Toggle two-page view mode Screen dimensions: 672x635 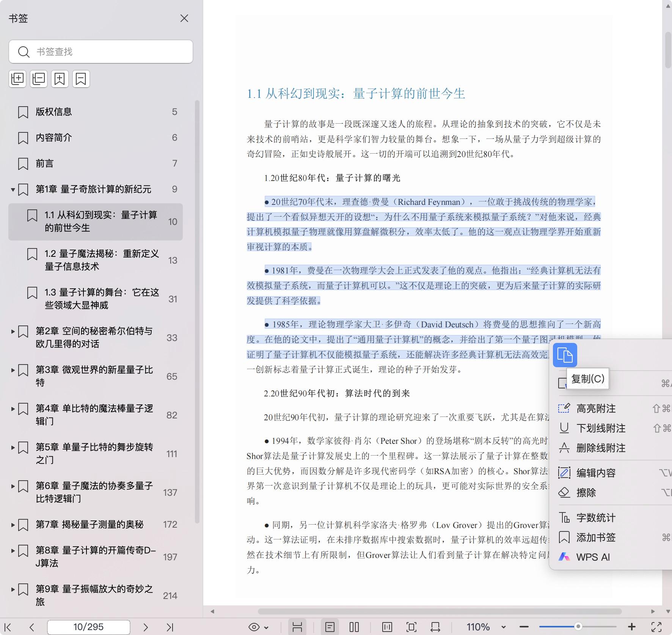coord(354,627)
